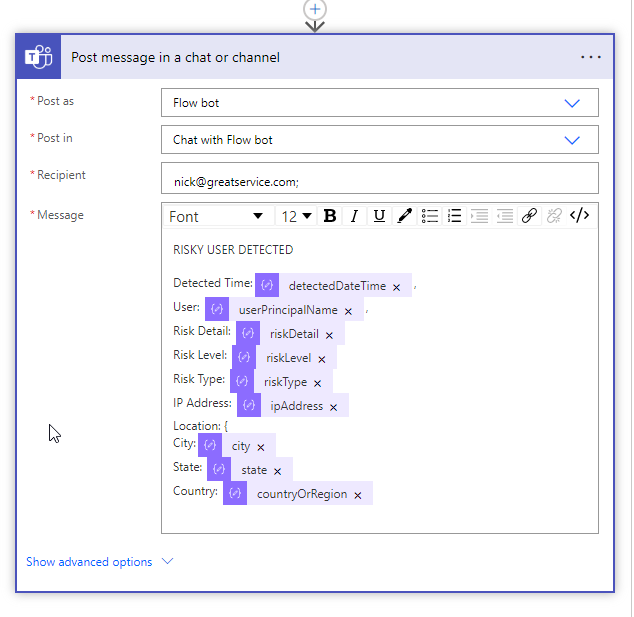Remove the detectedDateTime token
Image resolution: width=634 pixels, height=617 pixels.
click(397, 287)
